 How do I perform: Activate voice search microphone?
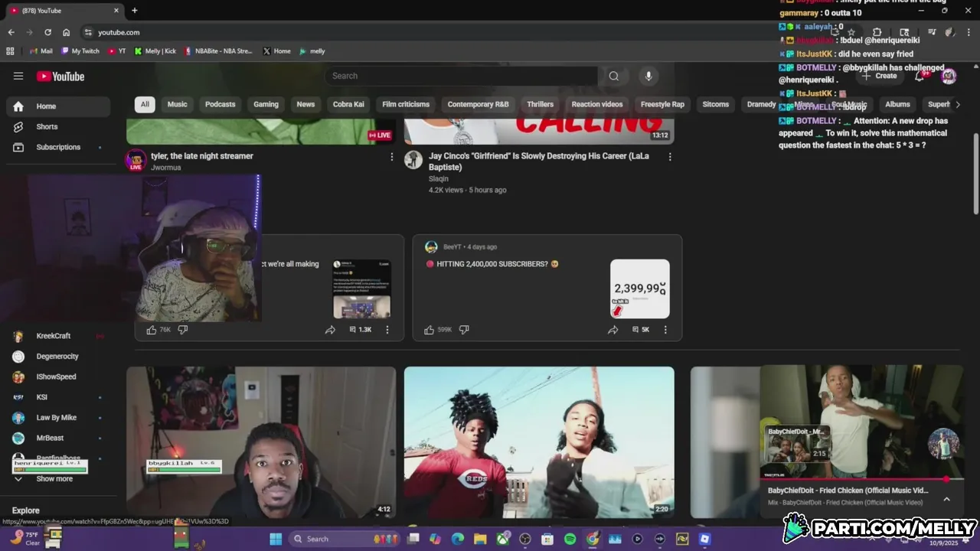[x=648, y=76]
